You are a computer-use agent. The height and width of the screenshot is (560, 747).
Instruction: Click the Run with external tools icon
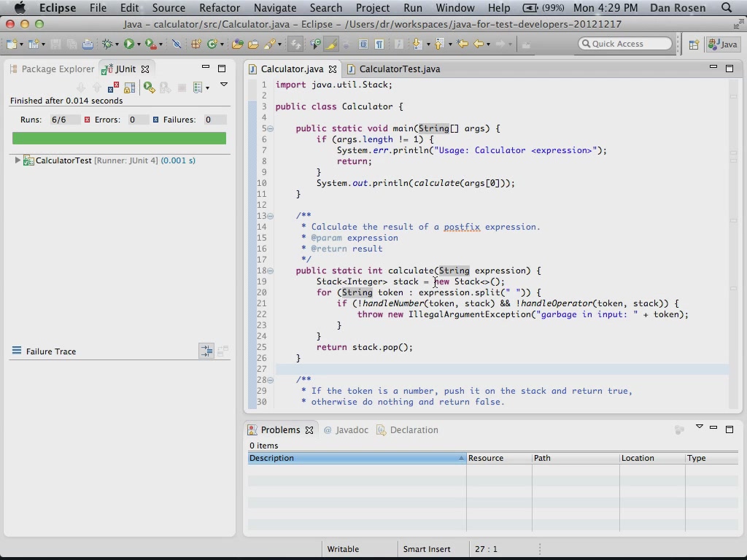click(150, 44)
